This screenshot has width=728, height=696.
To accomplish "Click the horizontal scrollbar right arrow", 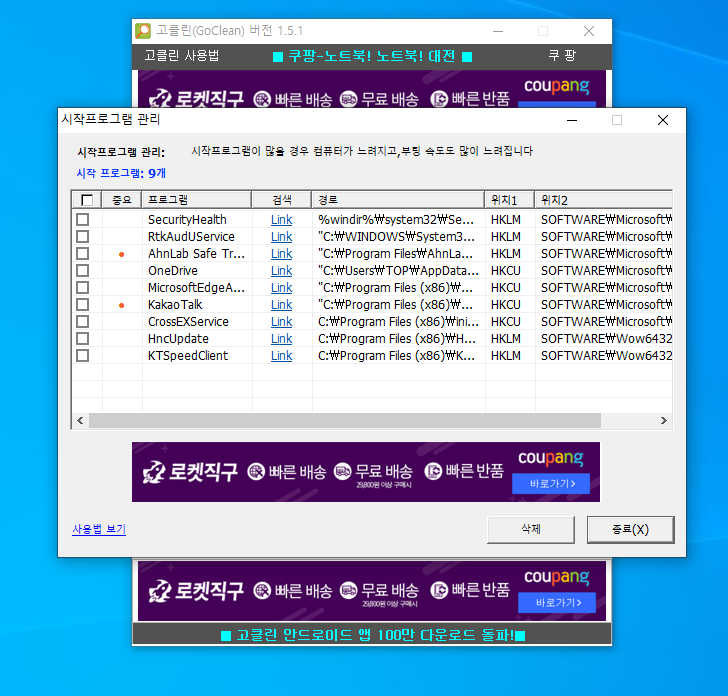I will (x=664, y=421).
